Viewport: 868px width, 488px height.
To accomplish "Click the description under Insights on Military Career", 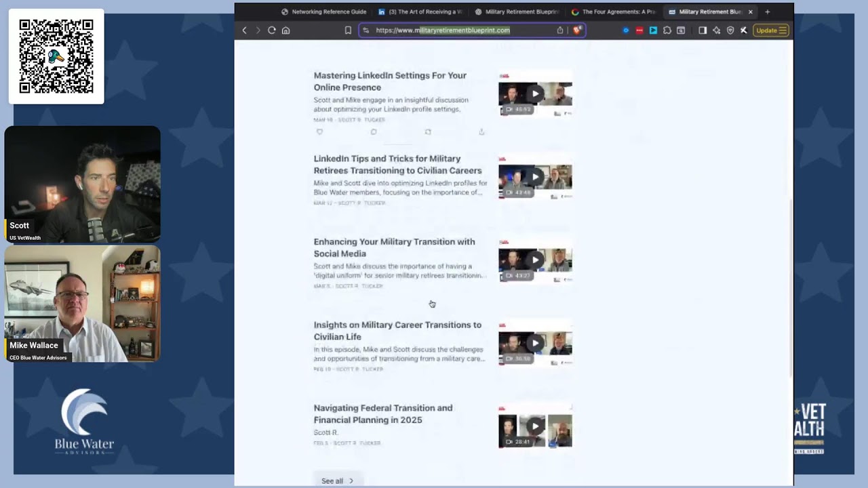I will click(399, 354).
